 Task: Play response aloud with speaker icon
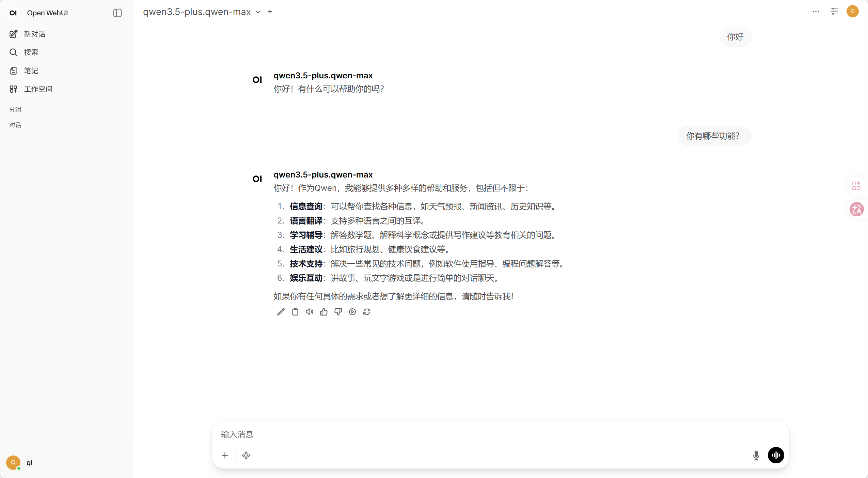309,312
